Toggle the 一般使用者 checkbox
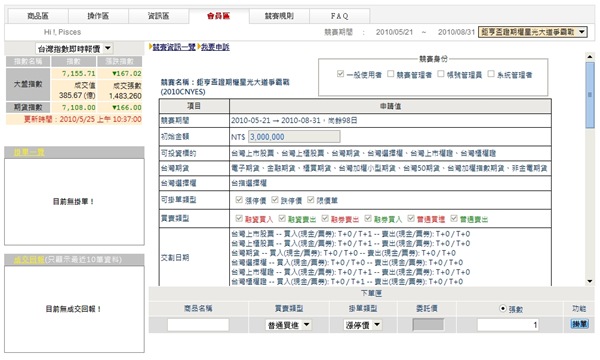Screen dimensions: 600x360 341,74
